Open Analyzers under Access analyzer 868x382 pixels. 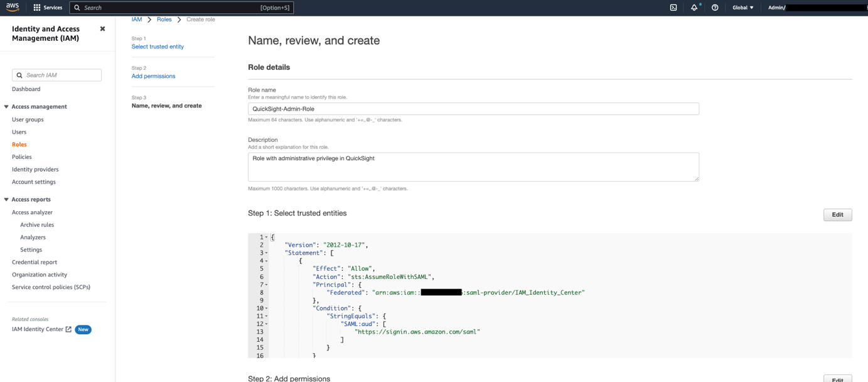33,237
